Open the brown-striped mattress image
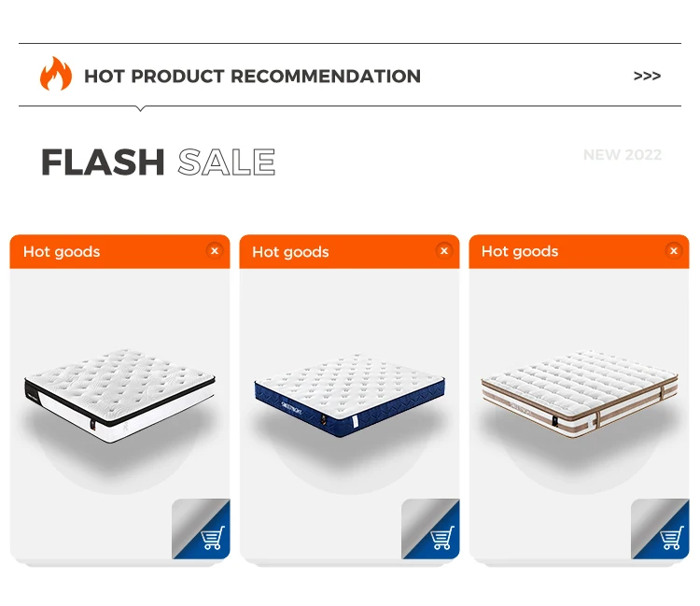Image resolution: width=700 pixels, height=606 pixels. (x=579, y=394)
